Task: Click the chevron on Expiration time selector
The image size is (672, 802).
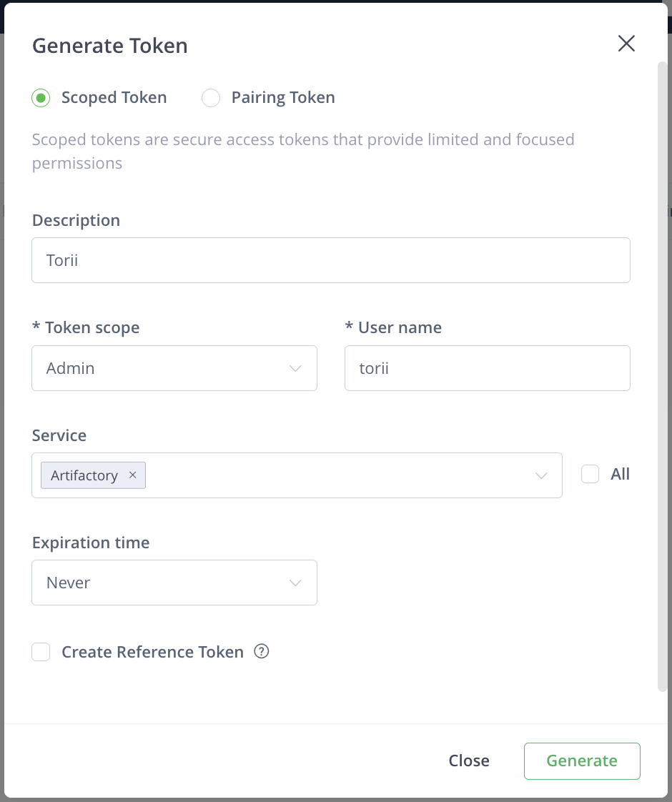Action: tap(295, 583)
